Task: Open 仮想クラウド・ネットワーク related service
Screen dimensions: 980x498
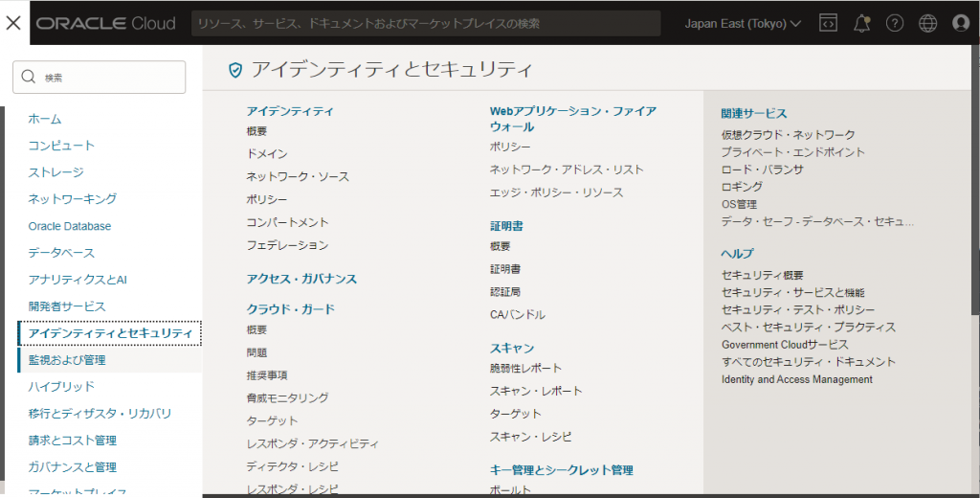Action: [789, 134]
